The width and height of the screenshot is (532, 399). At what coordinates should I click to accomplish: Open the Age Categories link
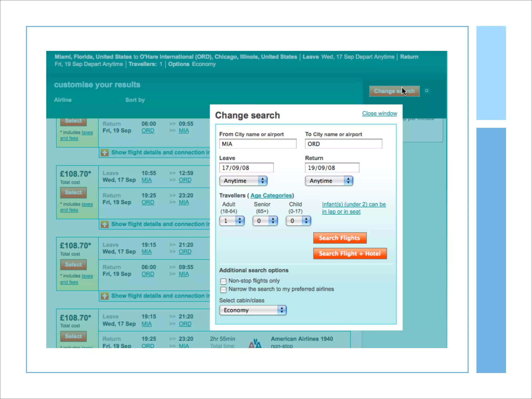tap(271, 196)
